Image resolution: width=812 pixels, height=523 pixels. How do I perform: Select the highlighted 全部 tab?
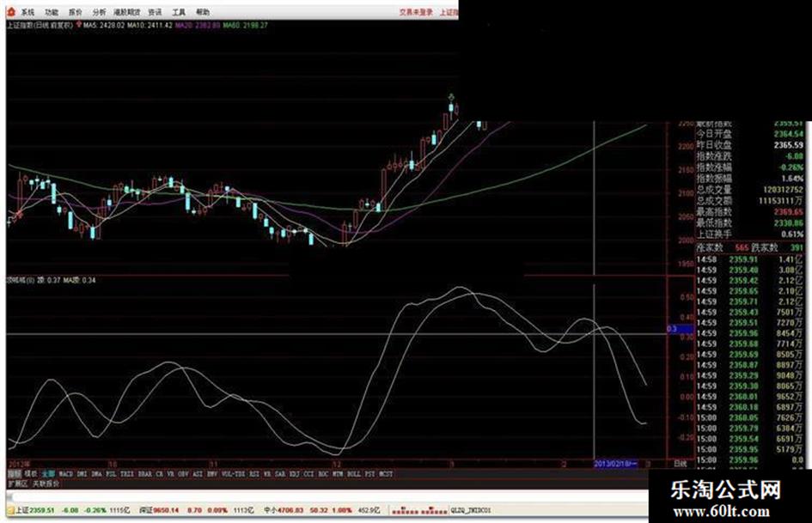[48, 474]
